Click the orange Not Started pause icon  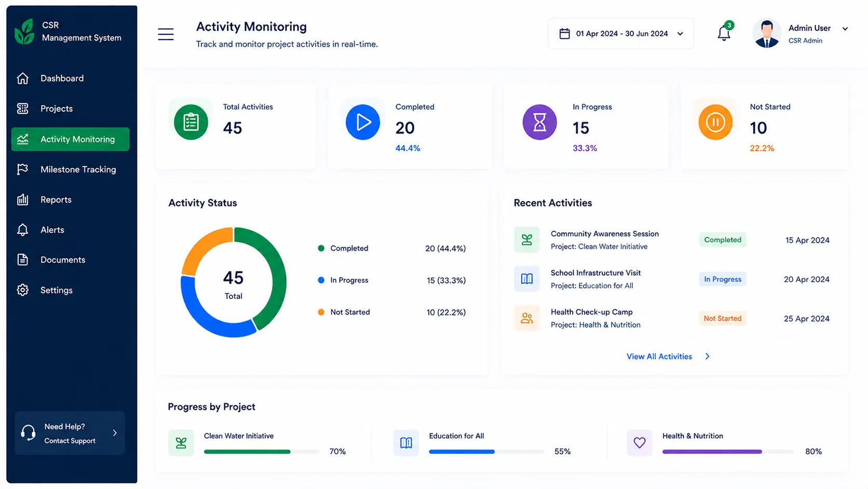pyautogui.click(x=715, y=122)
